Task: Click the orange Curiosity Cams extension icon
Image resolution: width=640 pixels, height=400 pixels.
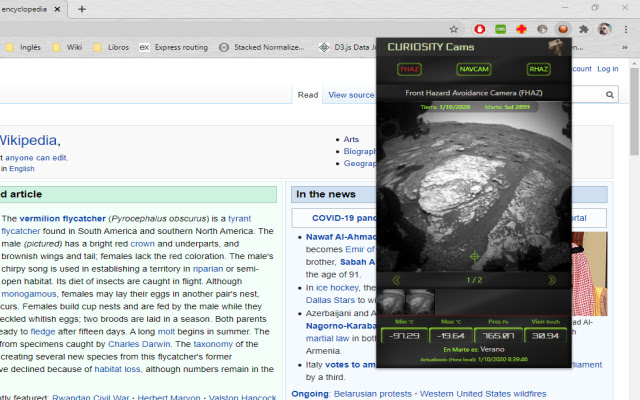Action: (563, 29)
